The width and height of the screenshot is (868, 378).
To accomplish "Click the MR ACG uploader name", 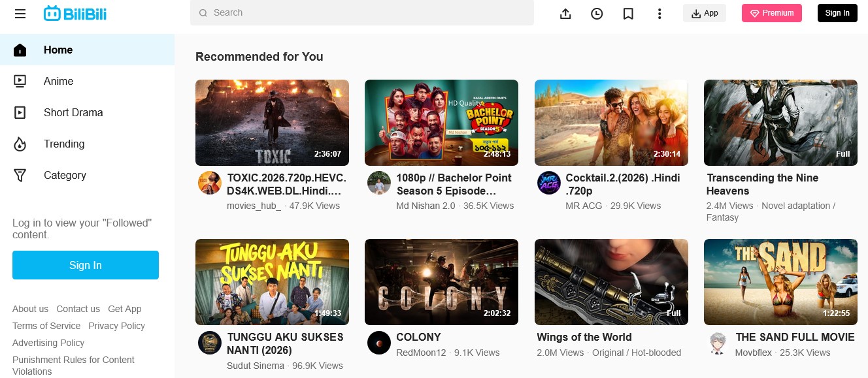I will (584, 206).
